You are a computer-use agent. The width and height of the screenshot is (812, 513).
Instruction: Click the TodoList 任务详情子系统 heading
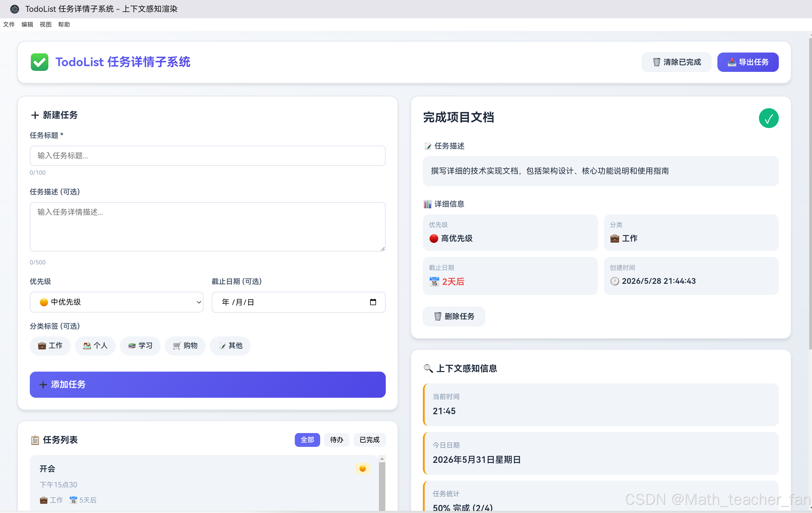[x=123, y=62]
